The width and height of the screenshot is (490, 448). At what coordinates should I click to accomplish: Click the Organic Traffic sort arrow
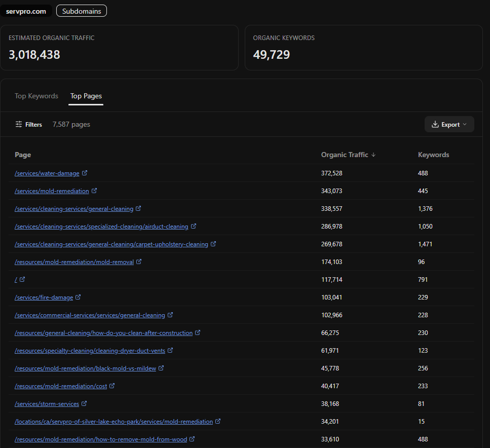[373, 155]
